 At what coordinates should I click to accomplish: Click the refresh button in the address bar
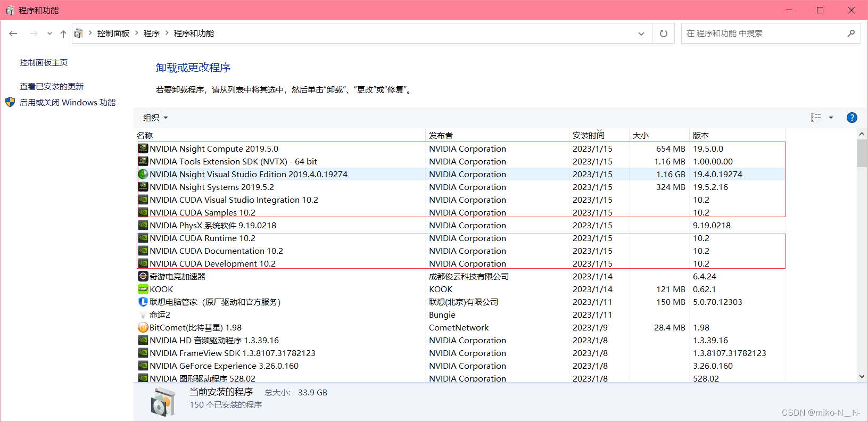point(664,34)
